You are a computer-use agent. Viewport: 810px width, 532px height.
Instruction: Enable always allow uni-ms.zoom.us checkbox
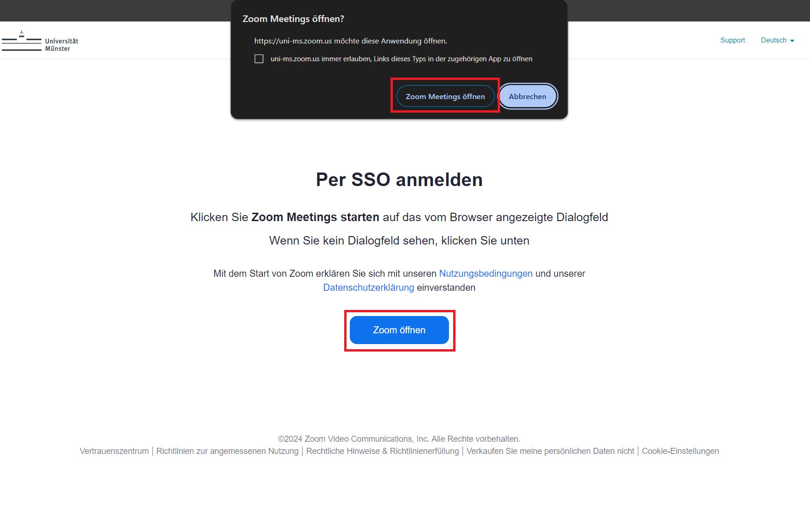point(259,59)
